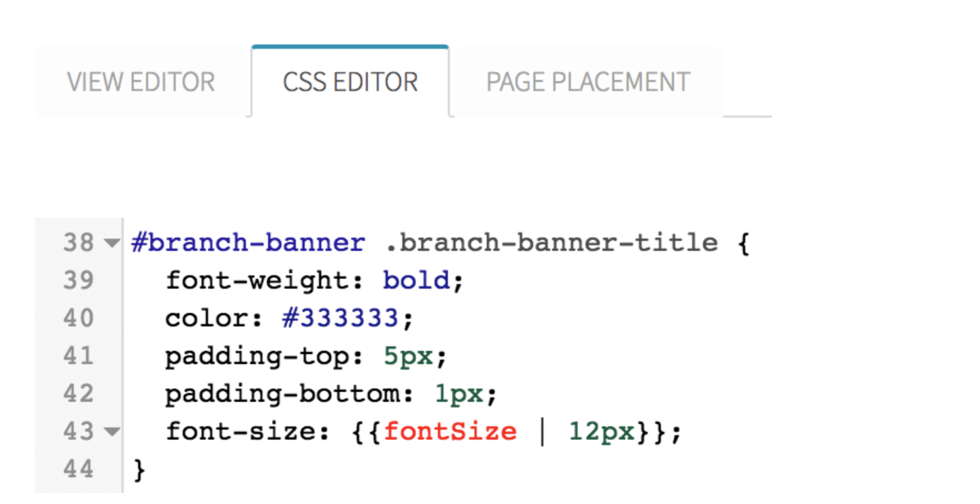The image size is (980, 504).
Task: Place cursor in the #branch-banner selector
Action: tap(246, 243)
